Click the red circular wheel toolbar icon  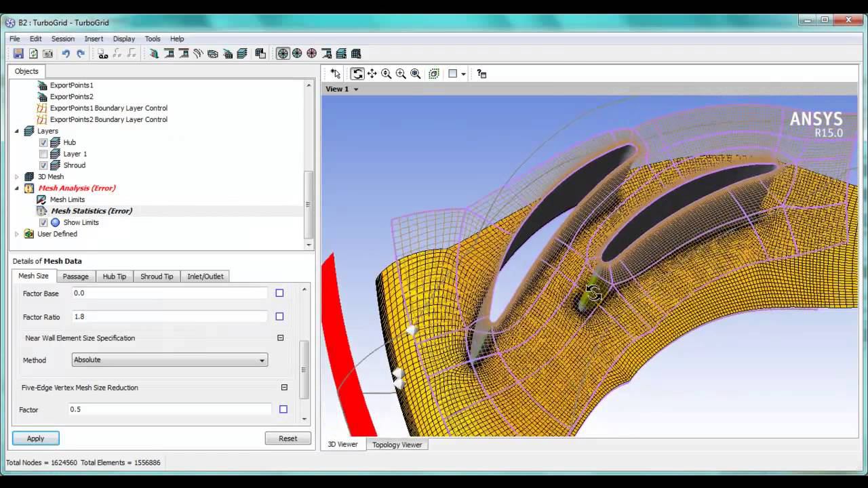[312, 54]
